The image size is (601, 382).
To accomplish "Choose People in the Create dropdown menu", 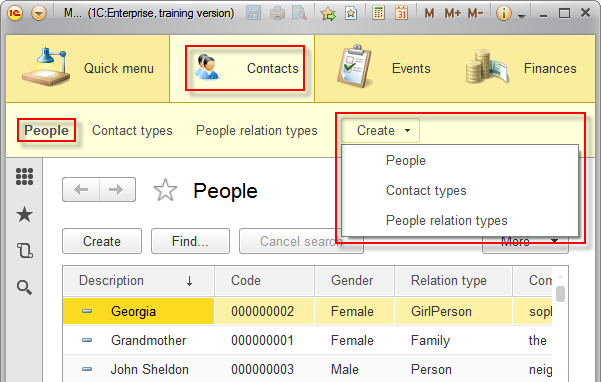I will [x=406, y=161].
